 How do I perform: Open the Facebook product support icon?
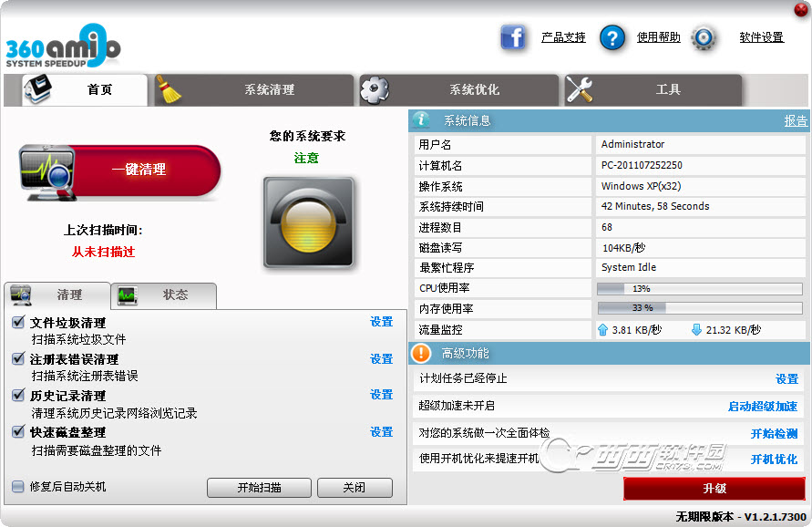tap(513, 37)
